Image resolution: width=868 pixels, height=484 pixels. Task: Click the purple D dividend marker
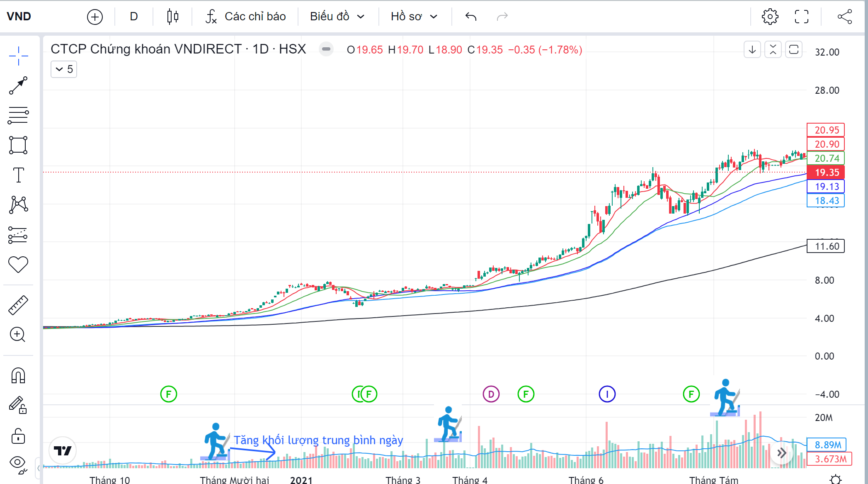(x=491, y=394)
